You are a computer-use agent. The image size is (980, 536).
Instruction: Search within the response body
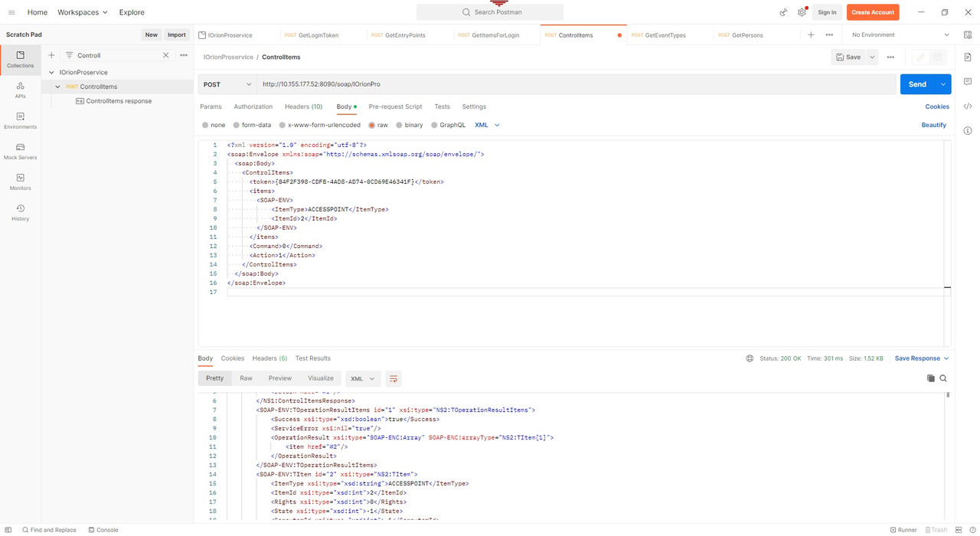(x=943, y=378)
